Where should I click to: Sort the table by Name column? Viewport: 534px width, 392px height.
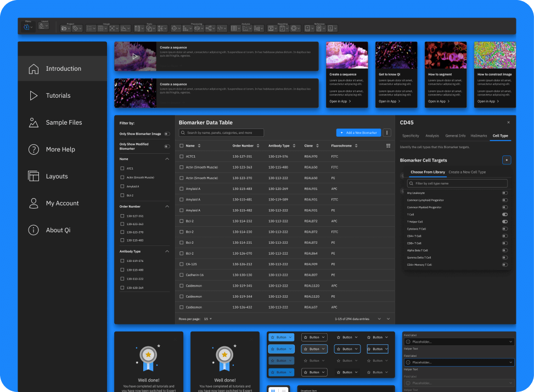199,146
